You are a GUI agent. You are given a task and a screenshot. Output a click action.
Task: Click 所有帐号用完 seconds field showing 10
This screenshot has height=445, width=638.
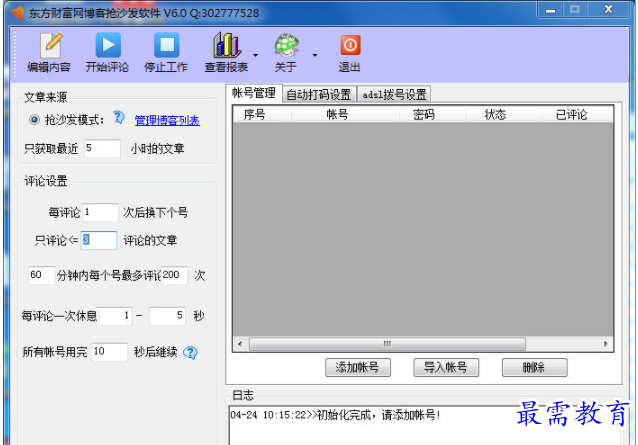pyautogui.click(x=109, y=351)
